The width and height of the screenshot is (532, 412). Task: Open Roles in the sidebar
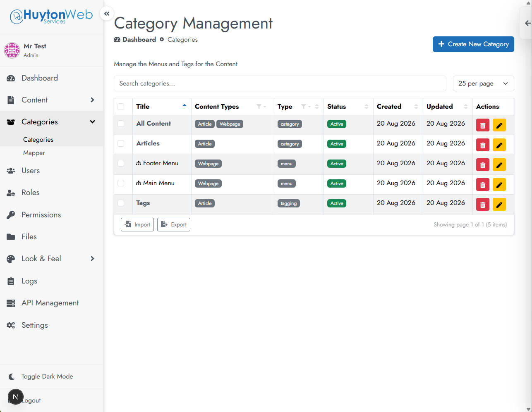point(52,193)
